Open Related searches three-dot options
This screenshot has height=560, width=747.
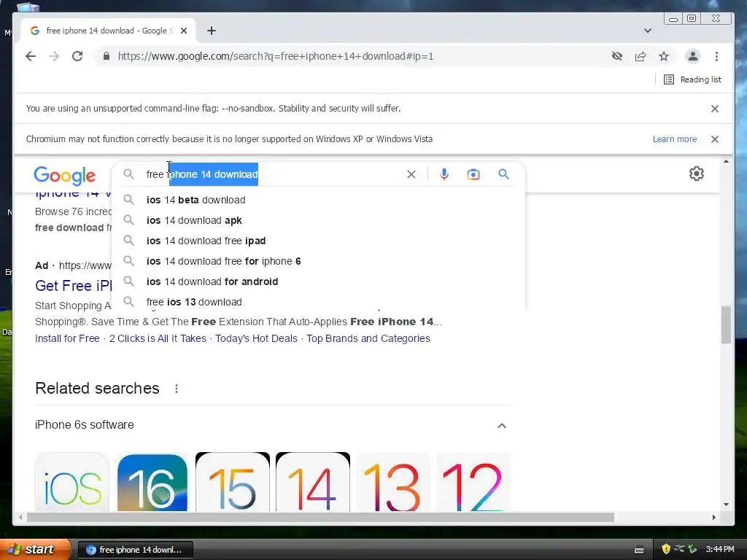click(177, 389)
